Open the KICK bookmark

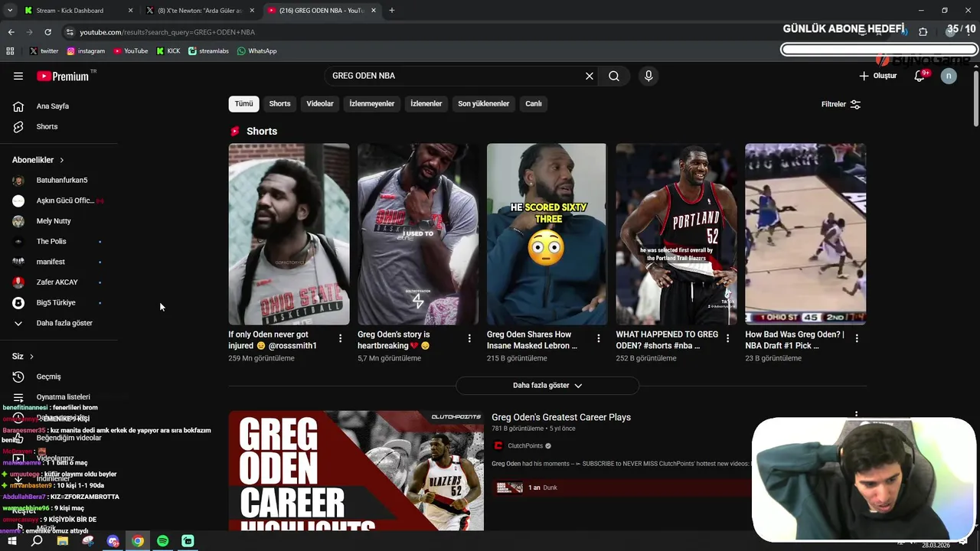click(168, 51)
